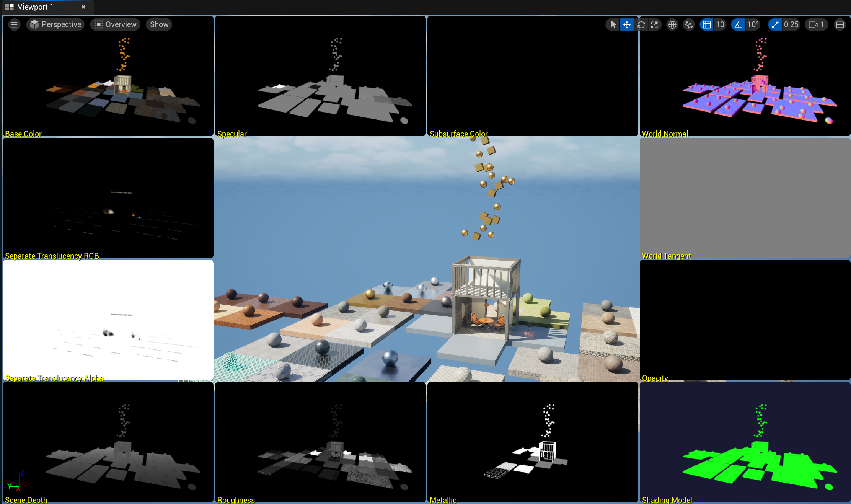
Task: Select the Translate move tool
Action: point(627,25)
